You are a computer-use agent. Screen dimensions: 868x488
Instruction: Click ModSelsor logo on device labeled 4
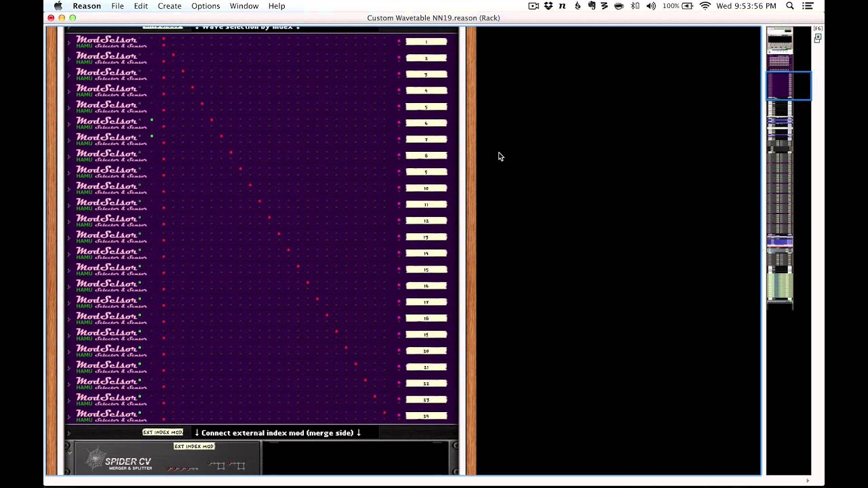coord(106,88)
